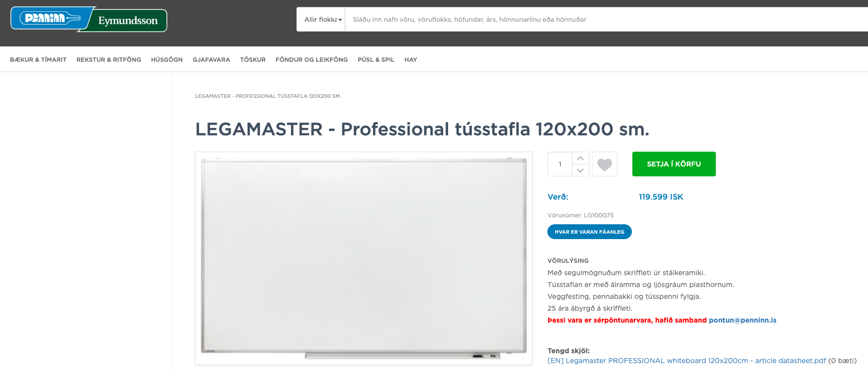
Task: Open HAY menu item
Action: point(411,59)
